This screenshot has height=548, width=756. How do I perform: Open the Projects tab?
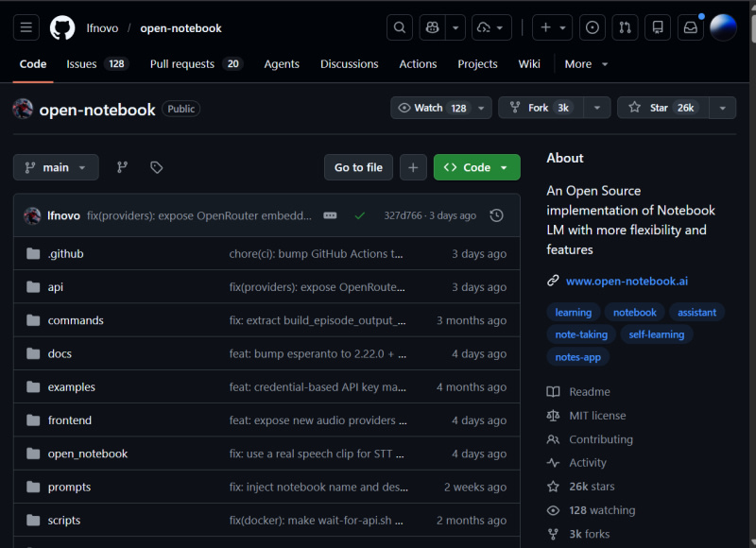coord(477,64)
